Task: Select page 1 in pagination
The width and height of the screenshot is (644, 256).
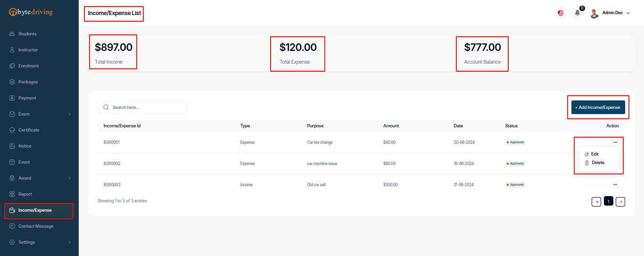Action: coord(609,201)
